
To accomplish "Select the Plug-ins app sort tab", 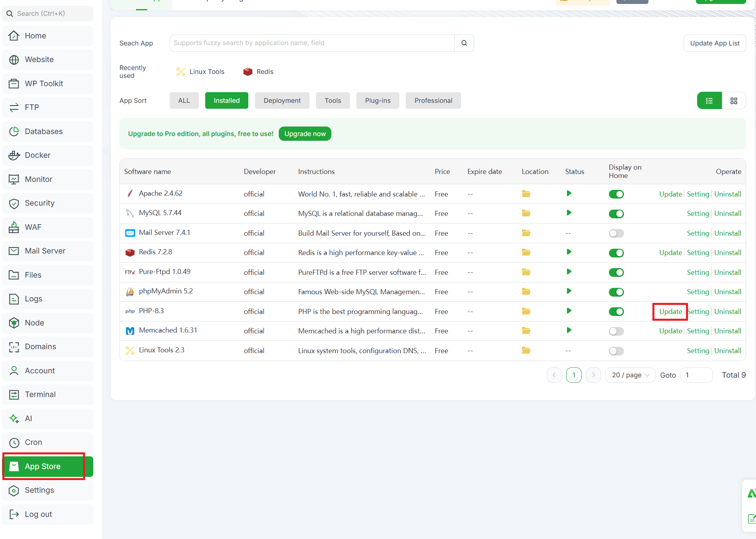I will 378,100.
